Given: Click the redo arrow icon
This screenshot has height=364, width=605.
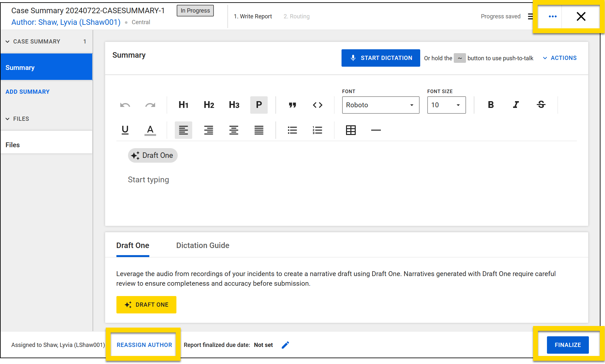Looking at the screenshot, I should [150, 105].
